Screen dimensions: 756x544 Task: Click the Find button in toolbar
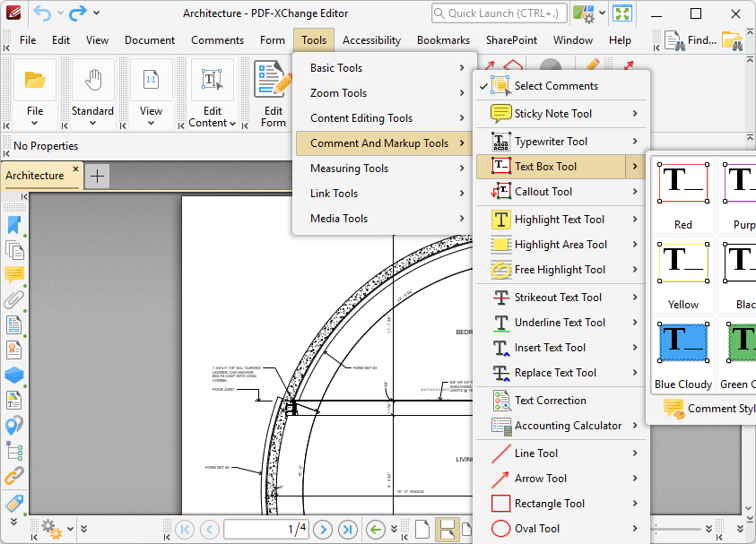690,40
